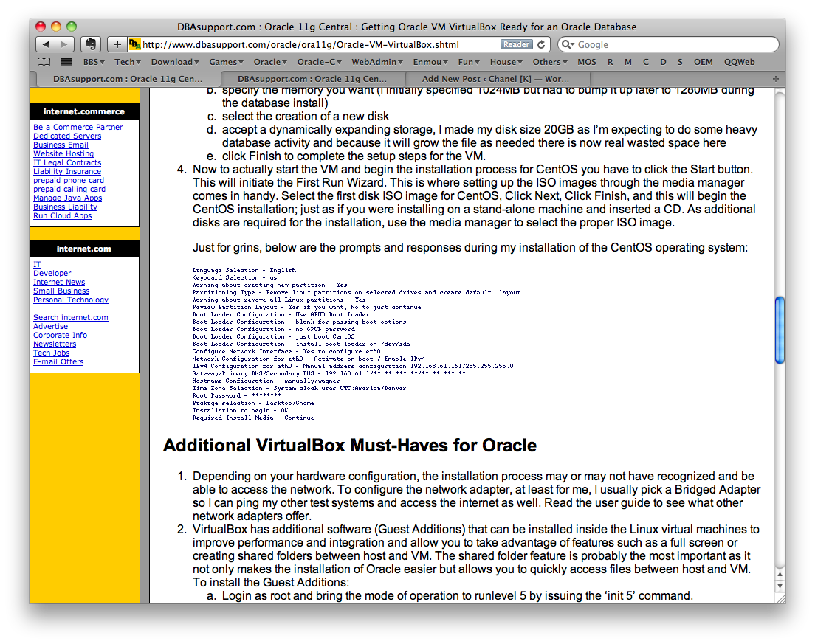Expand the BBS bookmarks folder

click(94, 62)
